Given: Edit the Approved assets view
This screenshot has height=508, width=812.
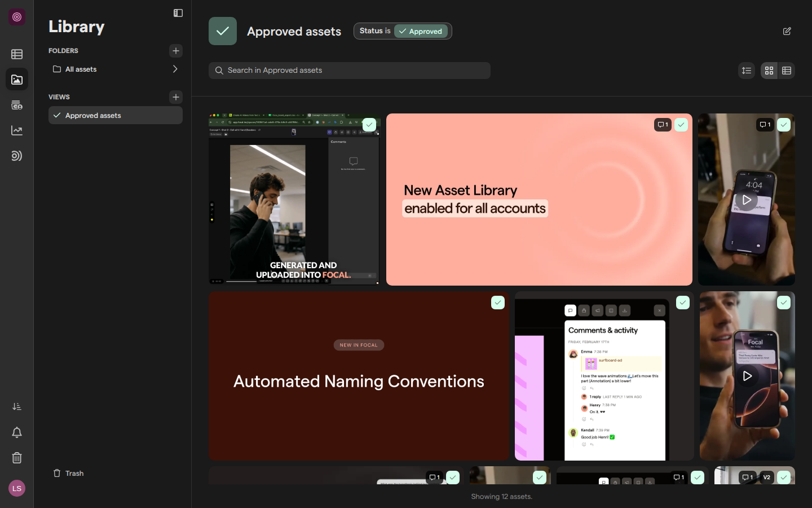Looking at the screenshot, I should 787,31.
